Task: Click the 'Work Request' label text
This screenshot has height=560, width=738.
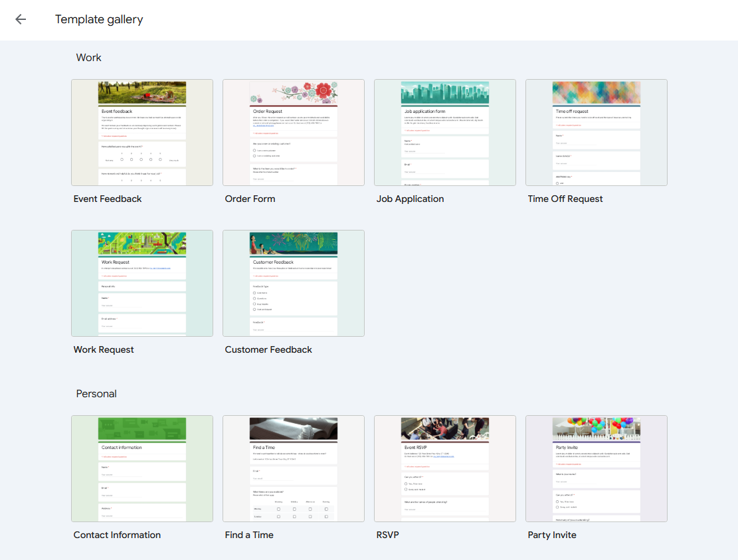Action: pos(104,349)
